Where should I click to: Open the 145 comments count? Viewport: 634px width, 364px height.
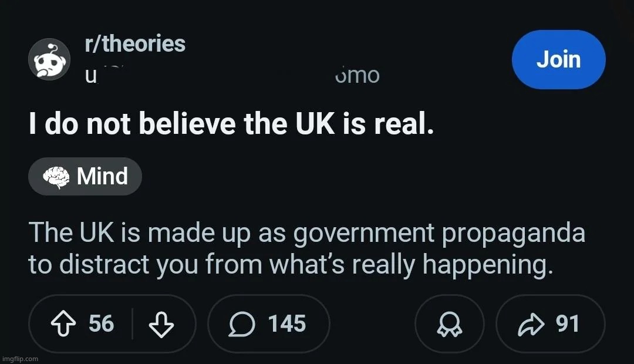287,324
